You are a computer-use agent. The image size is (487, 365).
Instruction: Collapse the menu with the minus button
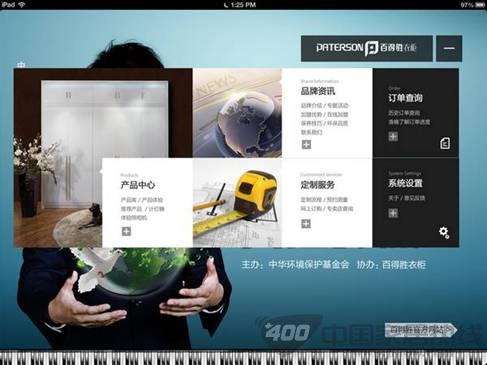(x=449, y=48)
